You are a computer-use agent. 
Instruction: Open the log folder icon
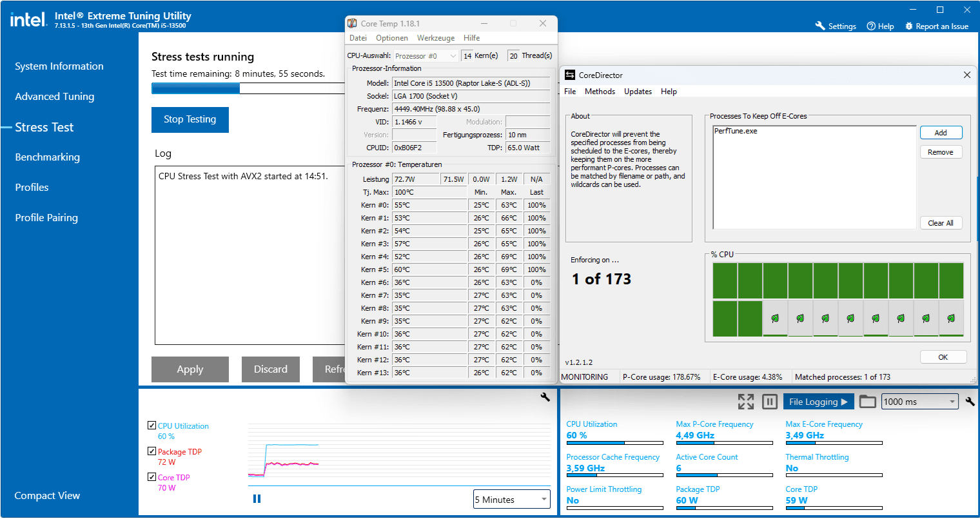tap(868, 402)
